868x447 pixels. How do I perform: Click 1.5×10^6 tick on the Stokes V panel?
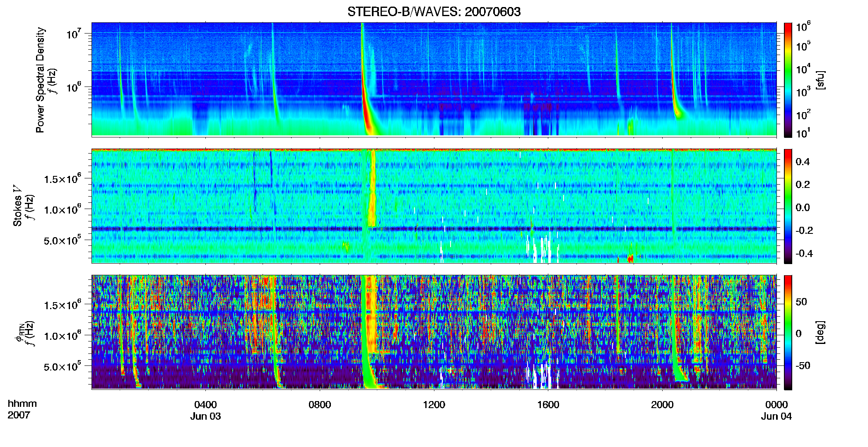coord(63,178)
